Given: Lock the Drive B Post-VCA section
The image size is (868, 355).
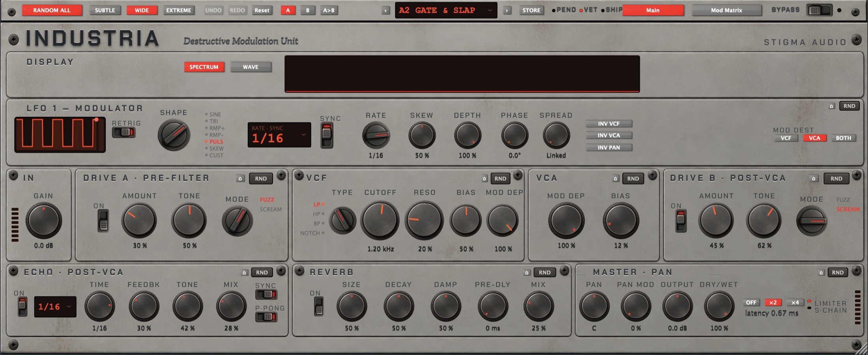Looking at the screenshot, I should coord(814,178).
